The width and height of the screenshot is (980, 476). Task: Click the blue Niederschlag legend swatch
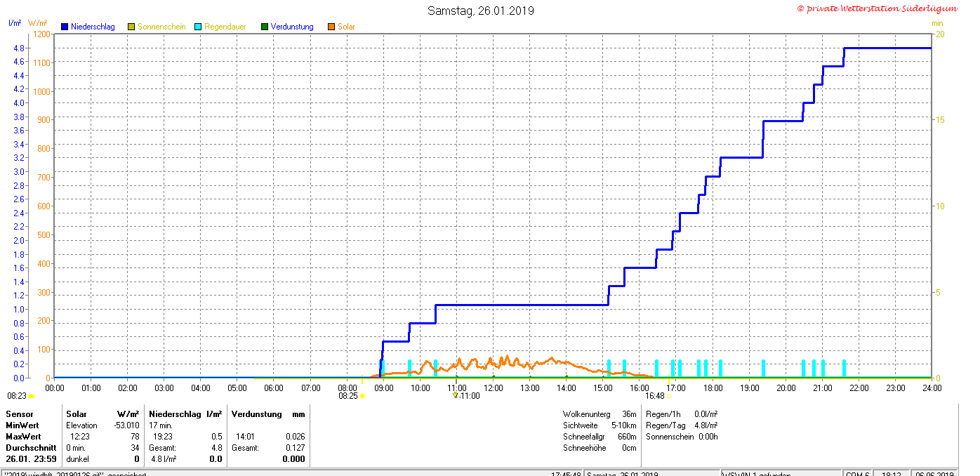(65, 27)
